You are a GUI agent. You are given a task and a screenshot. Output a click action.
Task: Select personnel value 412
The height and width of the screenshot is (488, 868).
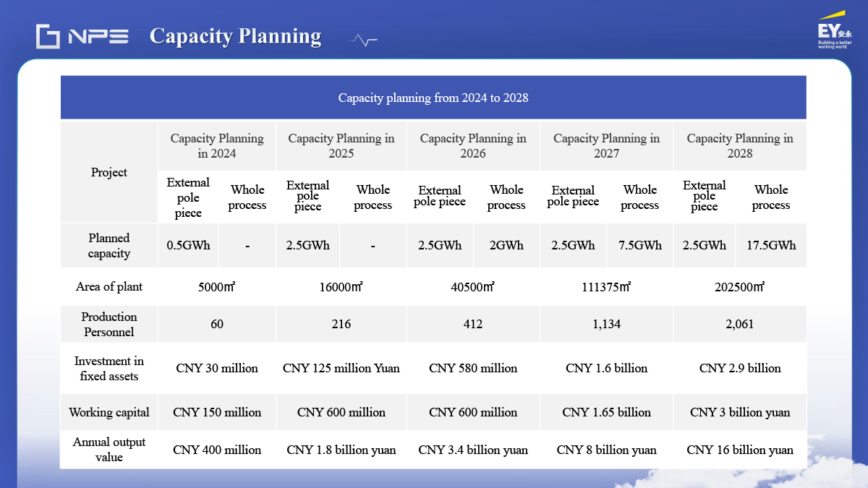point(473,325)
